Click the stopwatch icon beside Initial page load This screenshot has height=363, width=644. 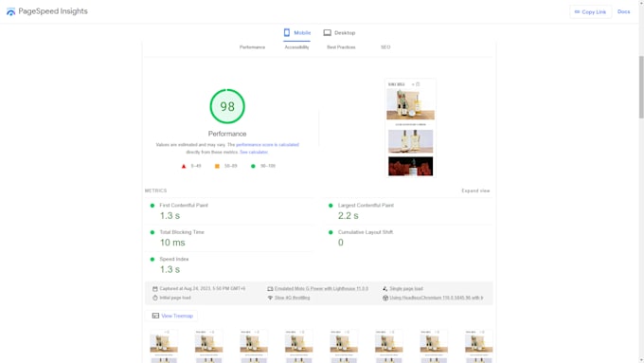[154, 298]
